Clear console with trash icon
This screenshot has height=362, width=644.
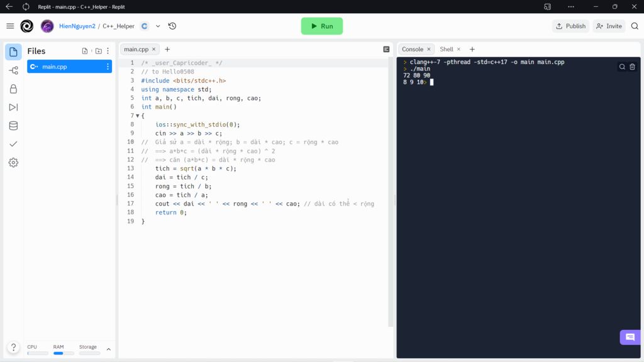click(x=633, y=67)
